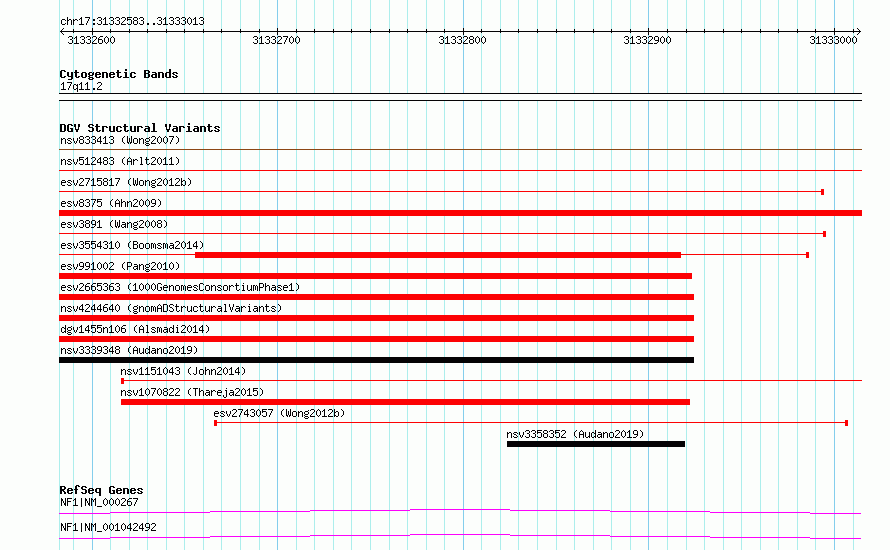Open the NF1|NM_000267 transcript label
This screenshot has width=890, height=550.
click(99, 502)
